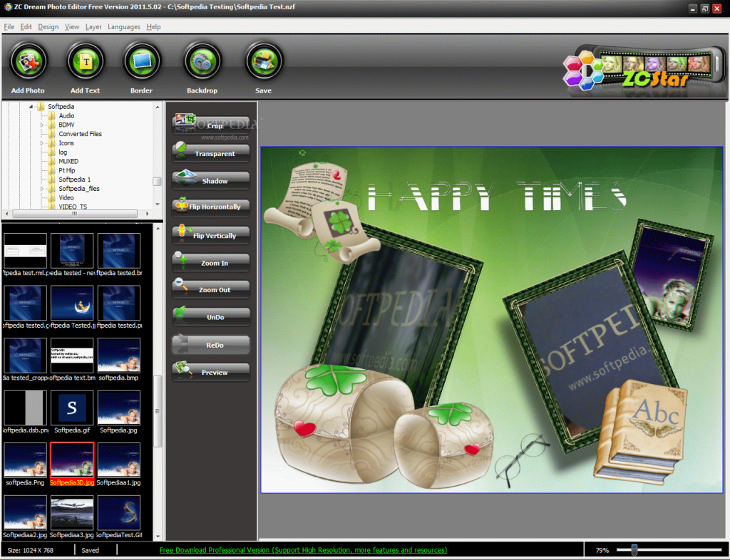Open the Backdrop tool
The image size is (730, 560).
pos(202,61)
